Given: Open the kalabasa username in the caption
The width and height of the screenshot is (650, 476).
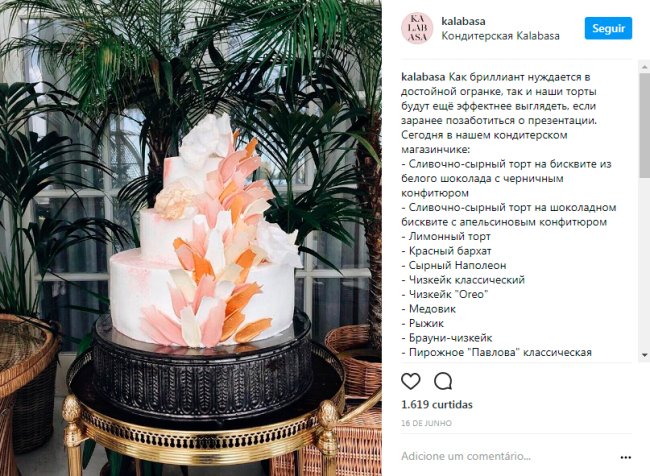Looking at the screenshot, I should tap(423, 77).
